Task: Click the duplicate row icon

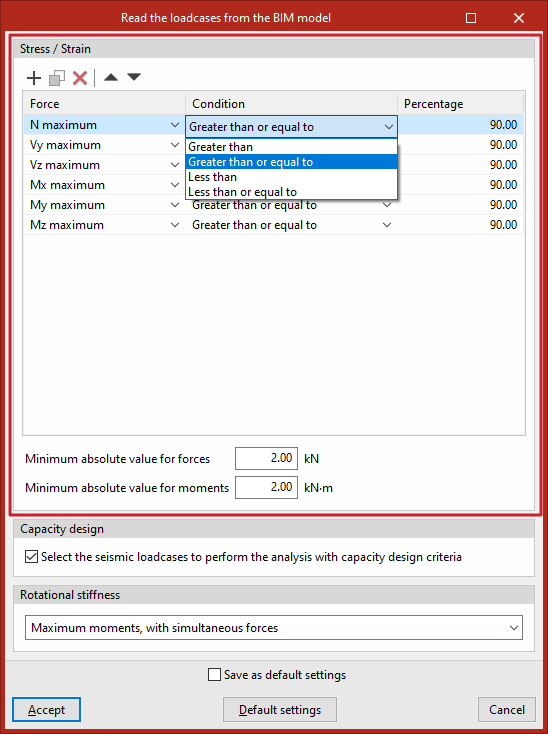Action: (57, 78)
